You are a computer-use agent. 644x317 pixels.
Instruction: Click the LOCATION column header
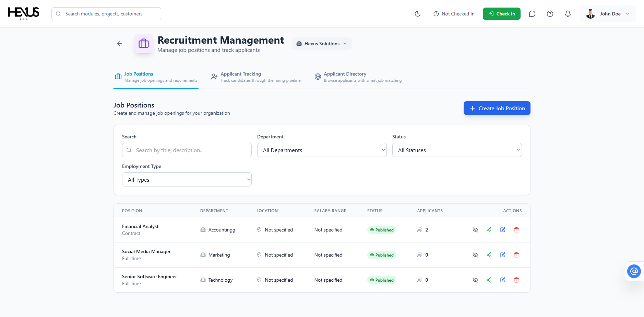(267, 211)
